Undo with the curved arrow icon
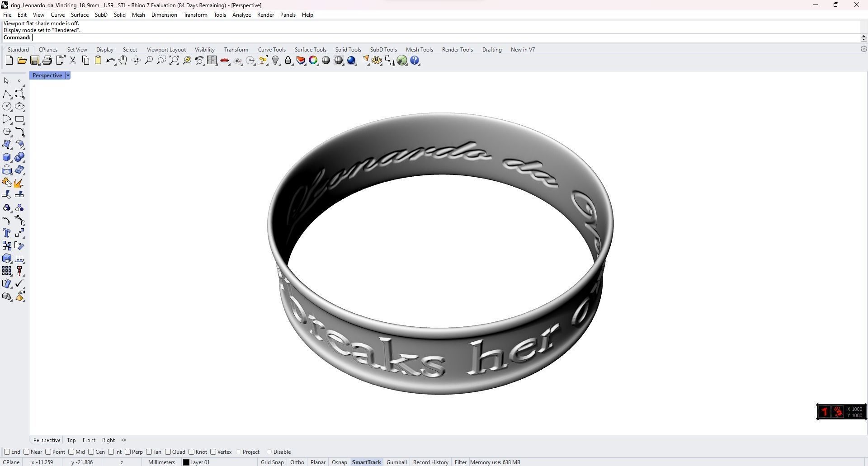 coord(110,61)
